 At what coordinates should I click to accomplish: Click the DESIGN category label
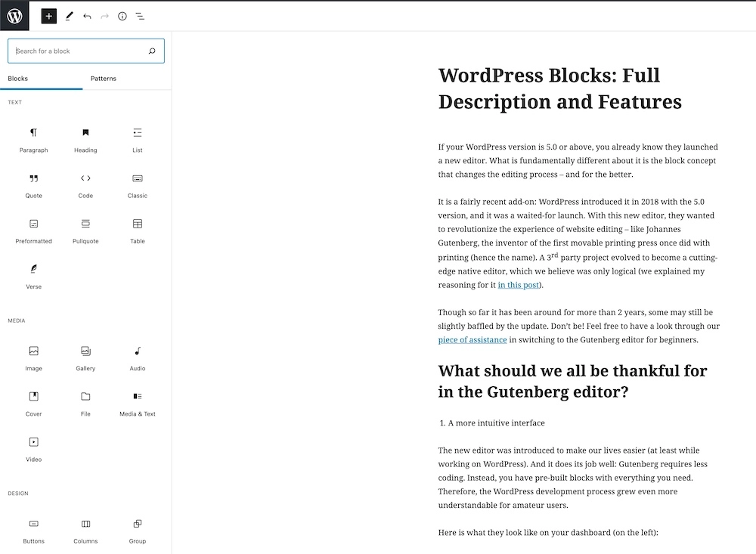point(18,494)
